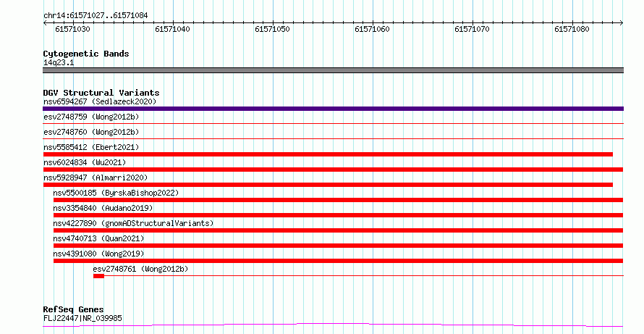Open esv2748759 (Wong2012b) variant label
Image resolution: width=644 pixels, height=334 pixels.
pyautogui.click(x=91, y=117)
